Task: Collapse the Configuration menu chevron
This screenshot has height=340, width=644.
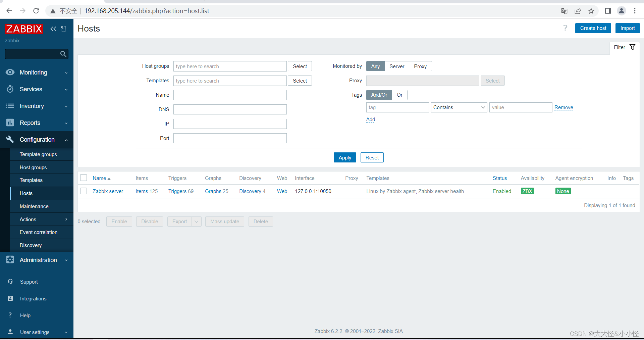Action: [x=66, y=140]
